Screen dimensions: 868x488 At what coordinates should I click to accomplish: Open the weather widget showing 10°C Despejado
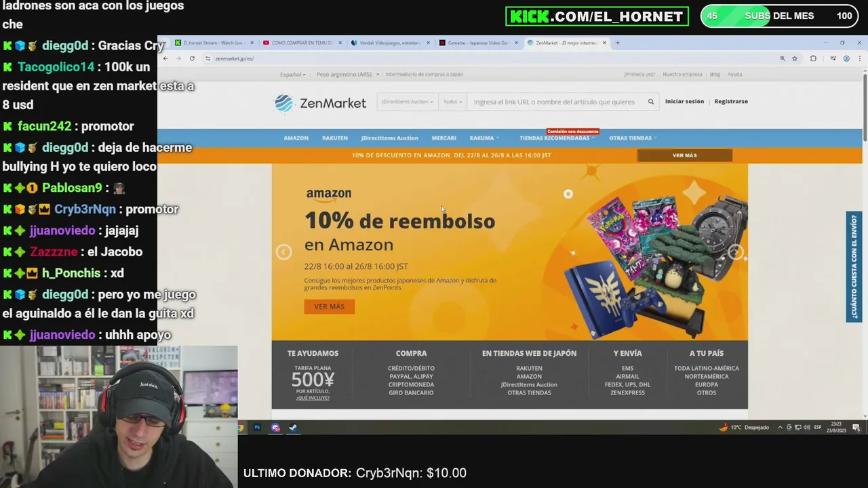pos(744,428)
